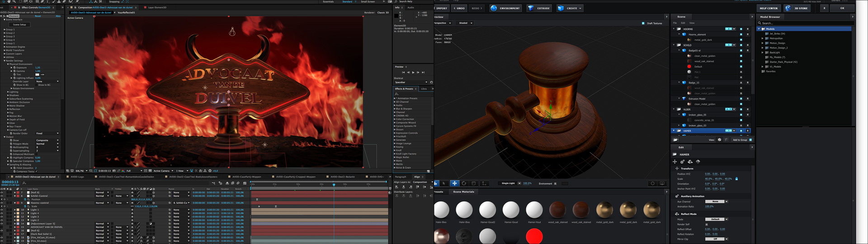Expand the Lighting section in Effect Controls
Screen dimensions: 868x244
pyautogui.click(x=8, y=92)
